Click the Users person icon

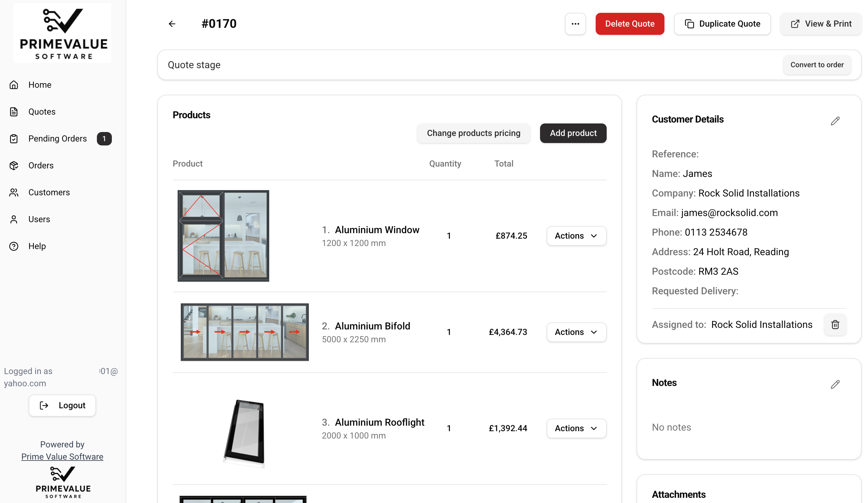click(14, 219)
